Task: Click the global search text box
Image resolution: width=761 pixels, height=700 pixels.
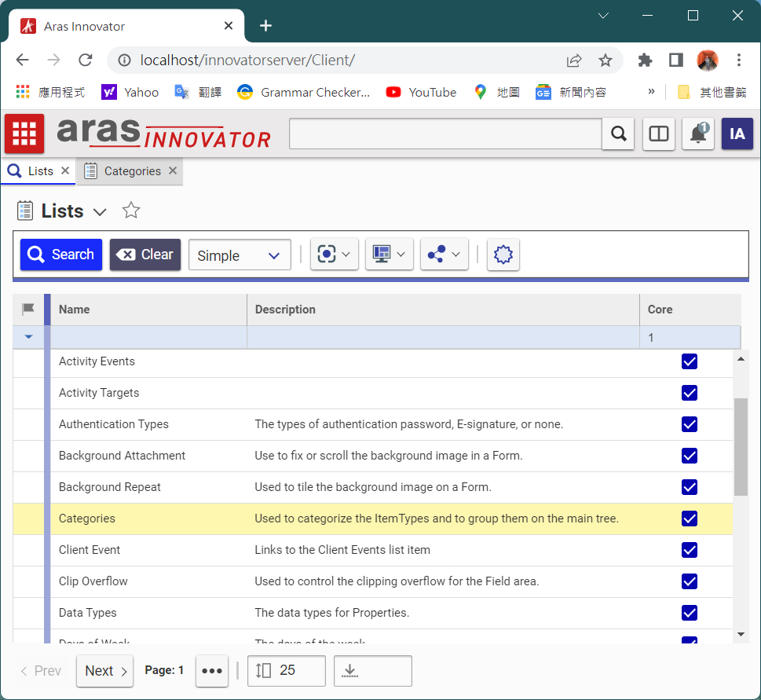Action: click(x=445, y=134)
